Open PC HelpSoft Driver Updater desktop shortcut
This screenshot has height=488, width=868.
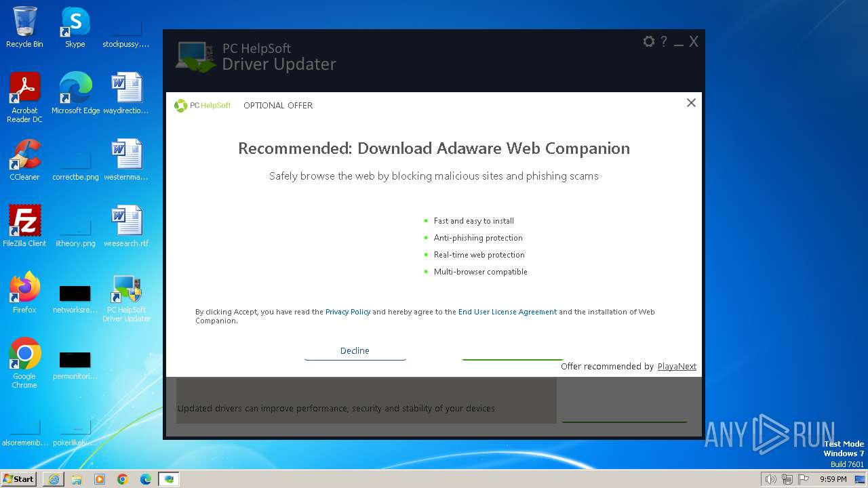[126, 297]
